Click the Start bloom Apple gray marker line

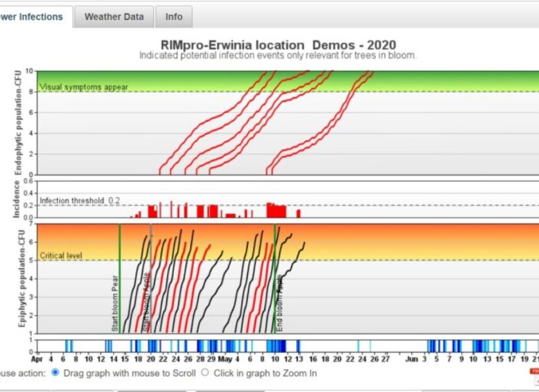(151, 278)
